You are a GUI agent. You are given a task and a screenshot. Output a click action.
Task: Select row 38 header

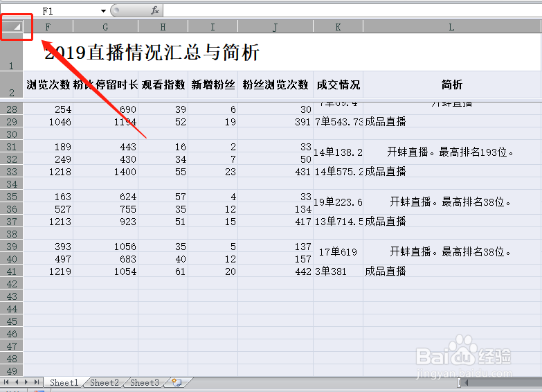tap(11, 233)
